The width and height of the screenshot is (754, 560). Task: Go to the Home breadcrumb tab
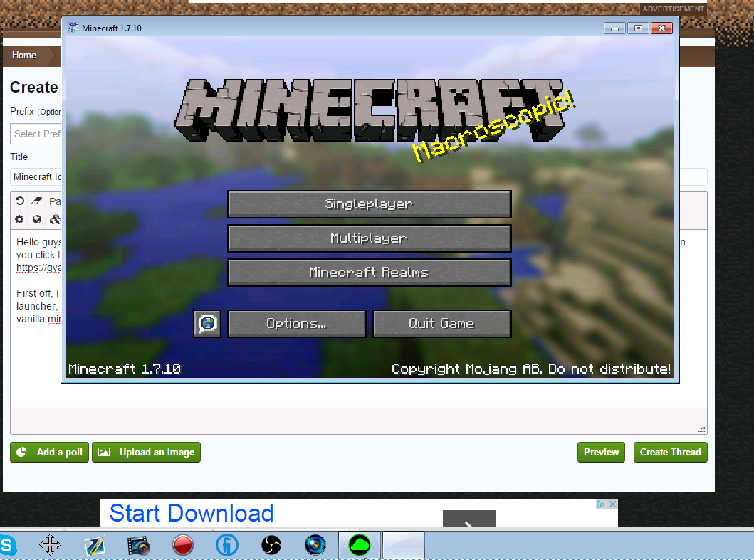(x=24, y=56)
